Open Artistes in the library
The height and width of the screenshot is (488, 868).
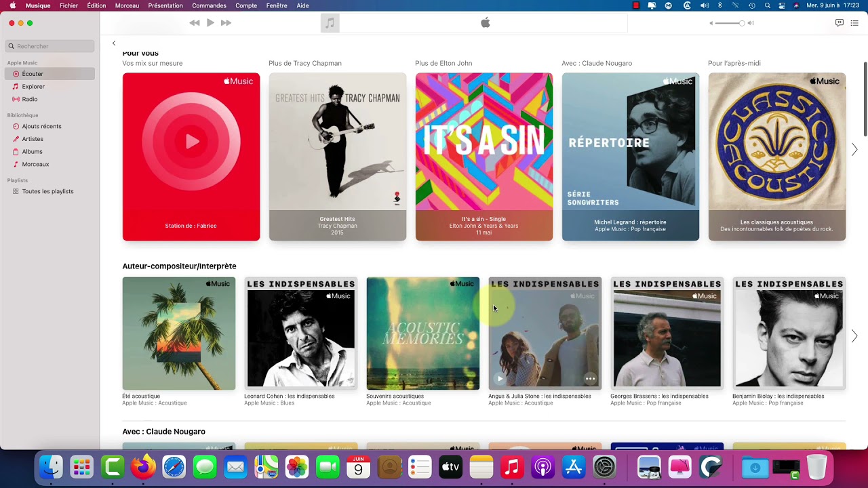[x=50, y=139]
